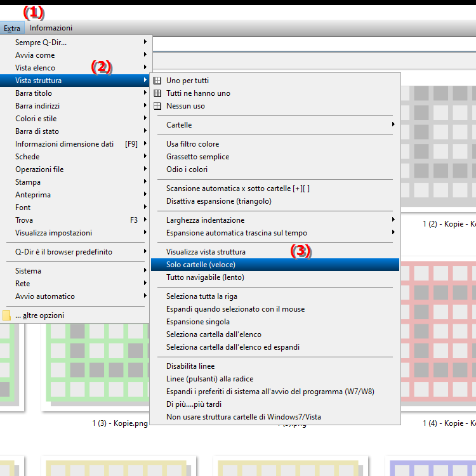Click Seleziona cartella dall'elenco
This screenshot has height=476, width=476.
point(275,334)
